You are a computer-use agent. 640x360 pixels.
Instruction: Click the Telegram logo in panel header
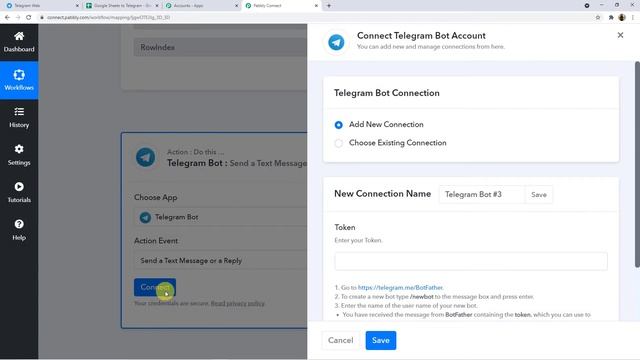[x=336, y=42]
